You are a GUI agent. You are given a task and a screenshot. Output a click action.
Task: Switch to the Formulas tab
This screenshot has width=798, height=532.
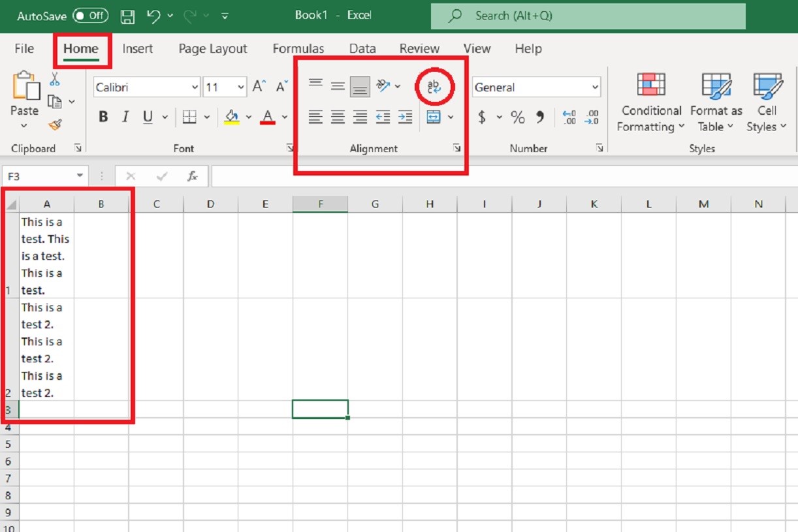298,48
